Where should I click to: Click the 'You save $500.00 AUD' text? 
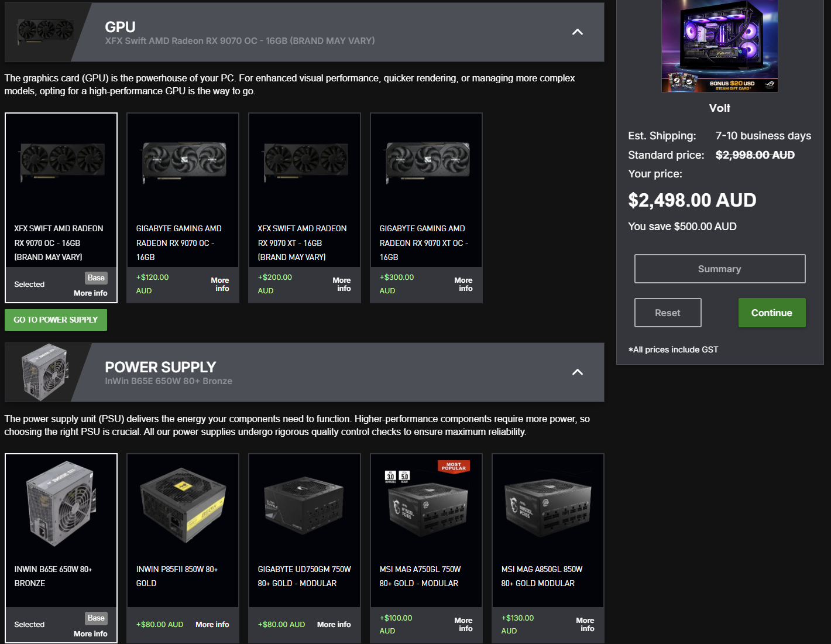coord(682,227)
